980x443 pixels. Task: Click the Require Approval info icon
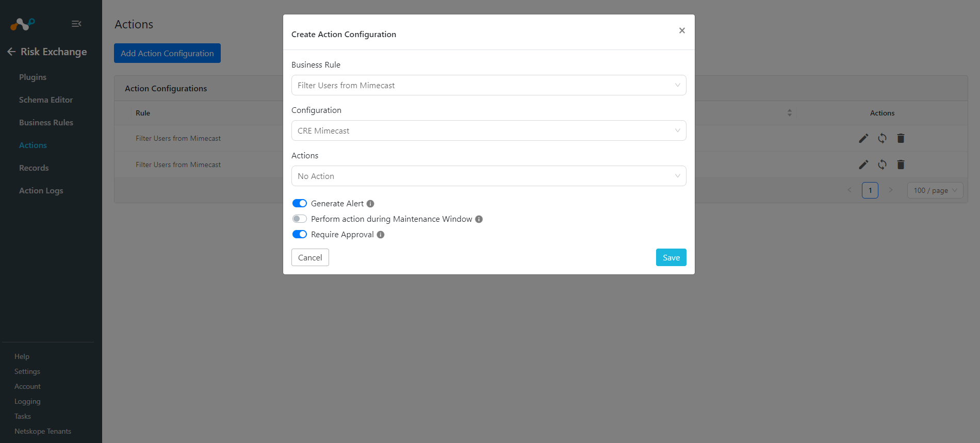pos(381,235)
